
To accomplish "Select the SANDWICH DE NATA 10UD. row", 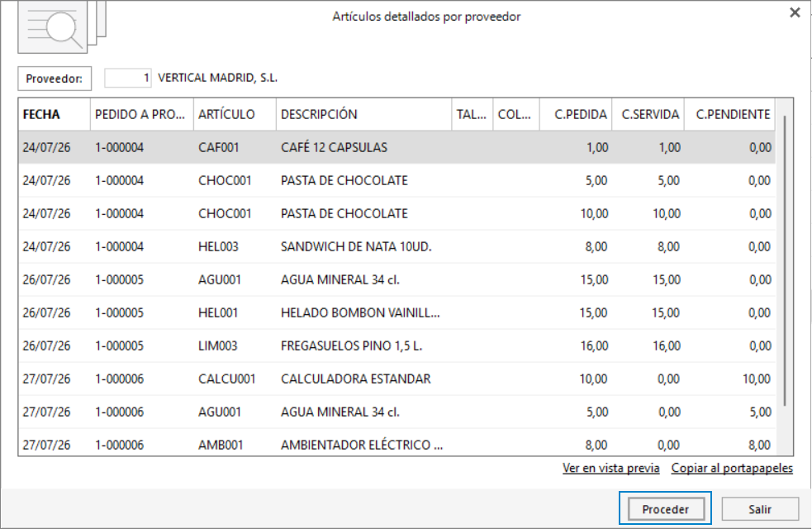I will (x=397, y=246).
